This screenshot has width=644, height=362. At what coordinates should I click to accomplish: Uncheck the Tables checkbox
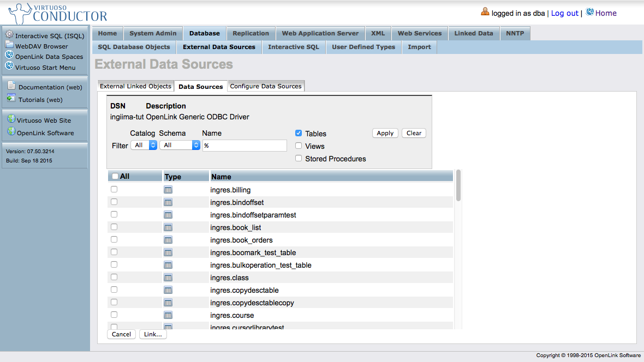click(x=299, y=133)
